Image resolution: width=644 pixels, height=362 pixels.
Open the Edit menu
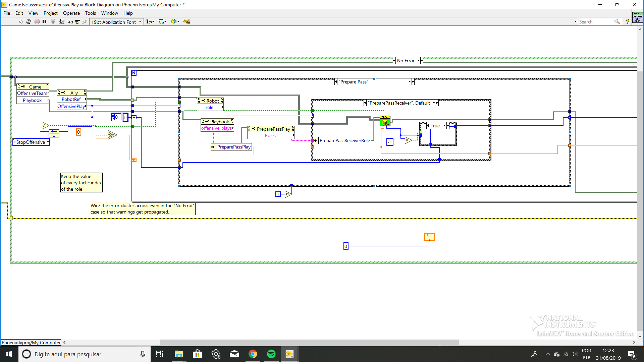click(x=19, y=13)
